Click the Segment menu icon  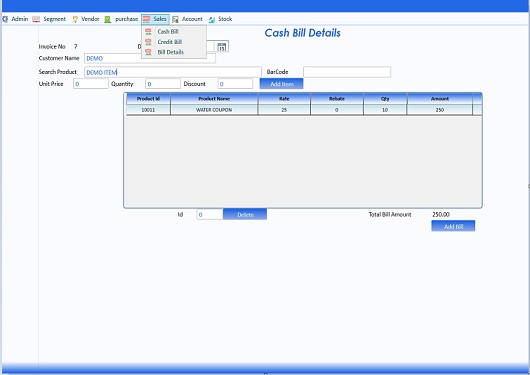coord(36,19)
